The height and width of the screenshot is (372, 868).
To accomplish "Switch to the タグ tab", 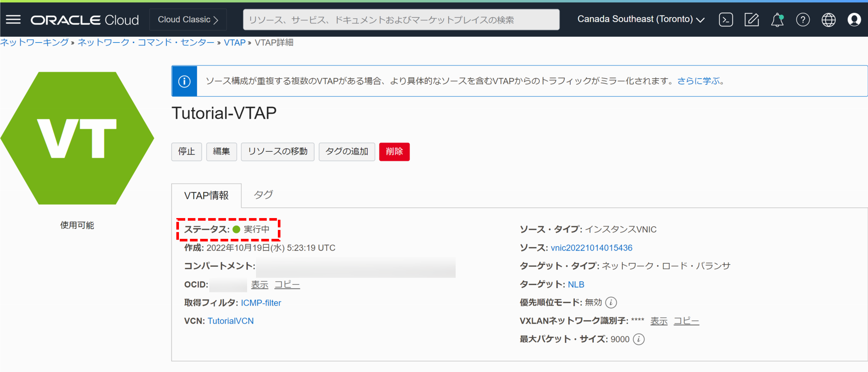I will (x=263, y=195).
